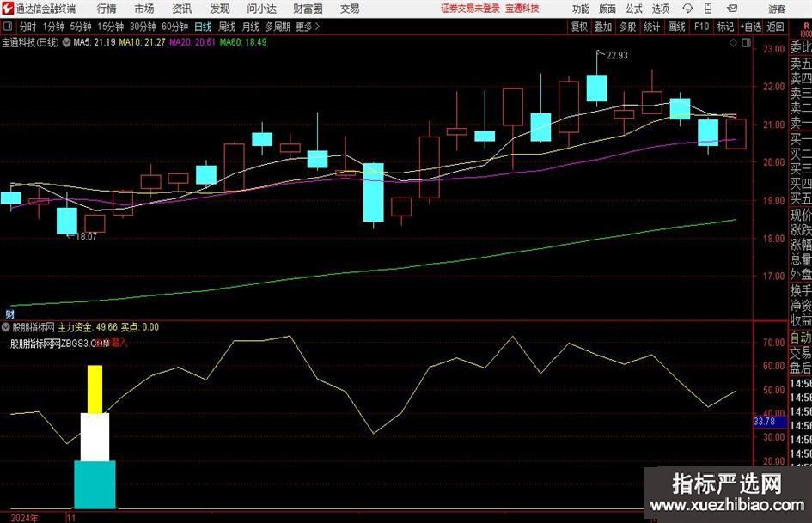Screen dimensions: 812x523
Task: Toggle the side panel icon near 23.00
Action: [x=746, y=43]
